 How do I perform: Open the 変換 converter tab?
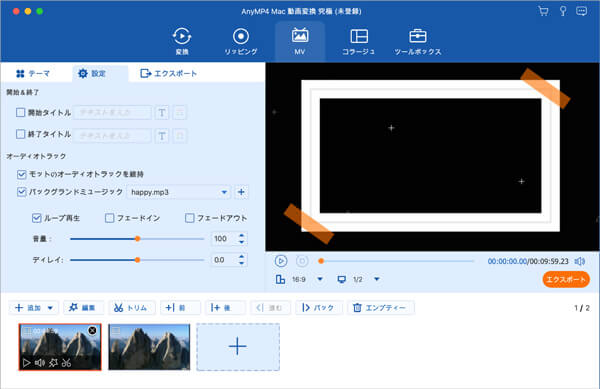tap(182, 41)
